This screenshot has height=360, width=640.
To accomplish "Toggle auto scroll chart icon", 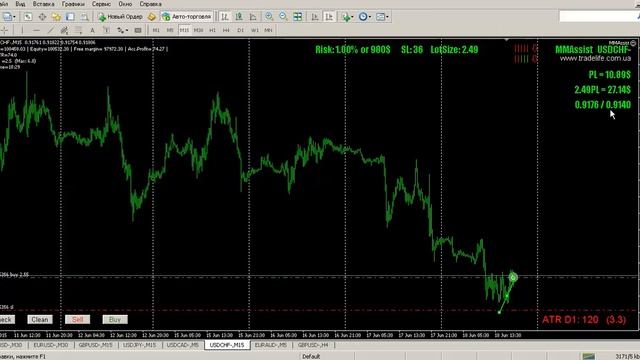I will [315, 17].
